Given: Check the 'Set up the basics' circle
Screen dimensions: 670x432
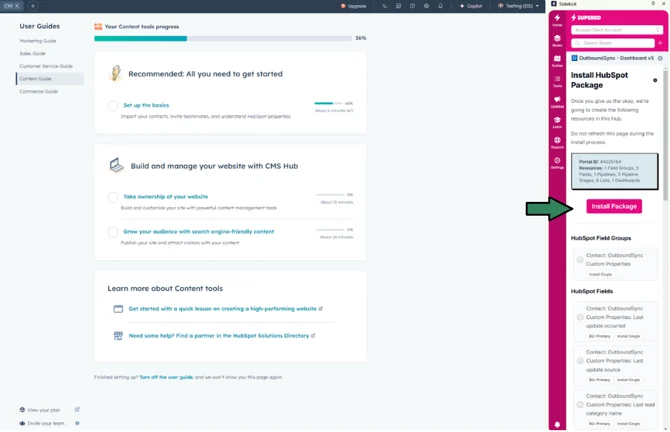Looking at the screenshot, I should point(113,105).
